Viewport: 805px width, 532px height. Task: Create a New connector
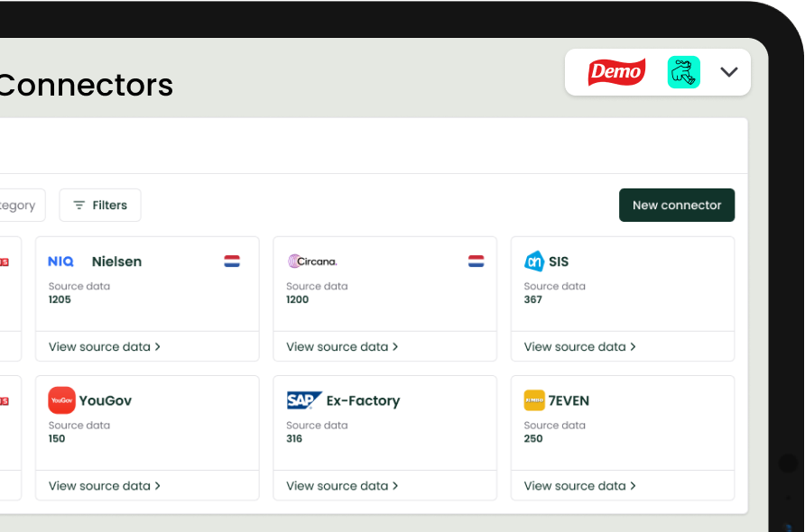click(x=677, y=206)
